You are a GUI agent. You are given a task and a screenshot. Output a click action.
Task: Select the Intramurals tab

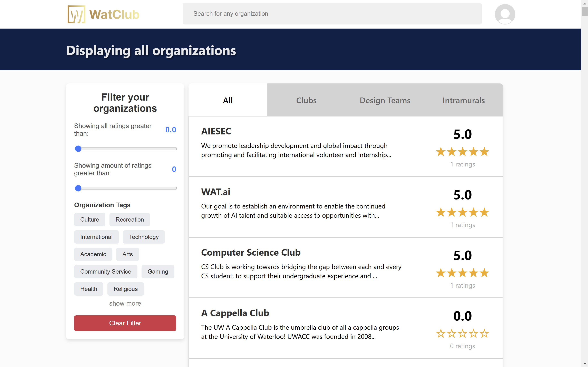463,100
